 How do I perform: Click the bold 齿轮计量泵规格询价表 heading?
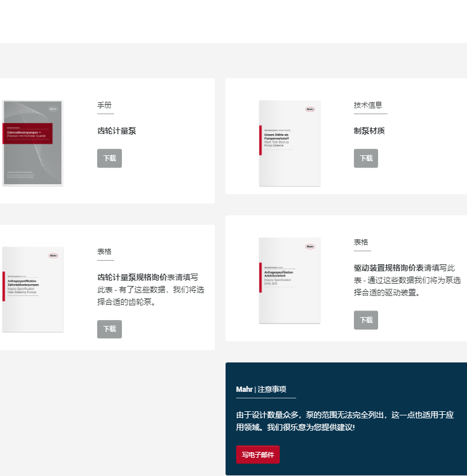(x=132, y=277)
